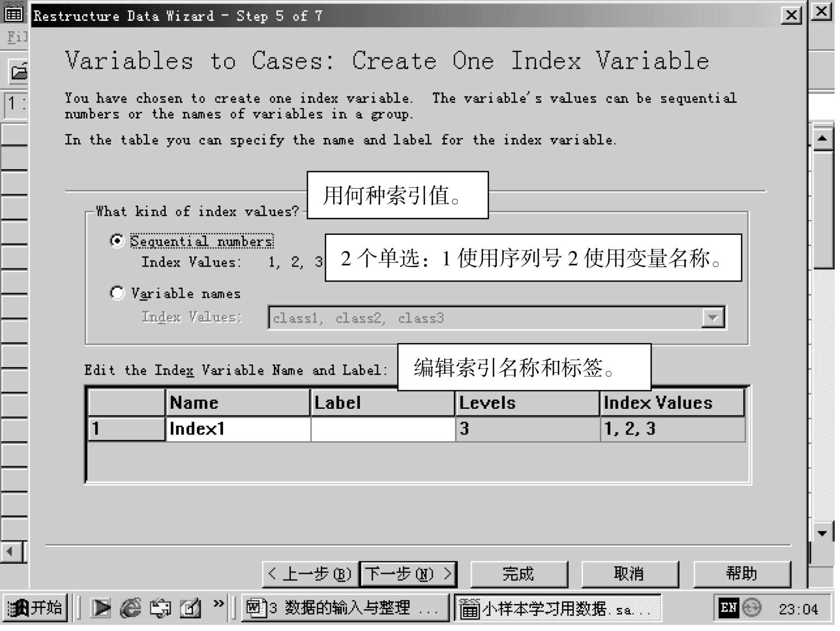
Task: Click the Levels cell showing 3
Action: [528, 429]
